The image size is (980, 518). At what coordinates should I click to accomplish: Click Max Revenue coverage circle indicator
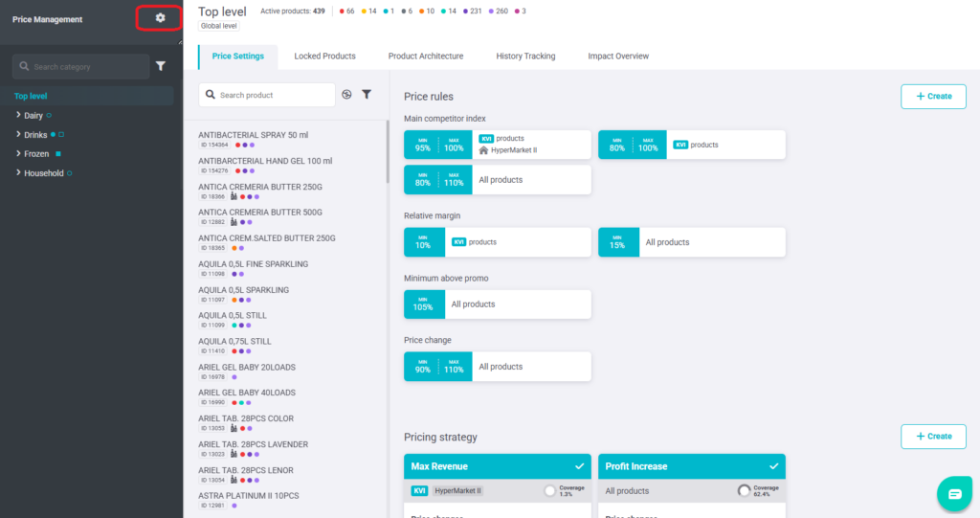tap(550, 491)
